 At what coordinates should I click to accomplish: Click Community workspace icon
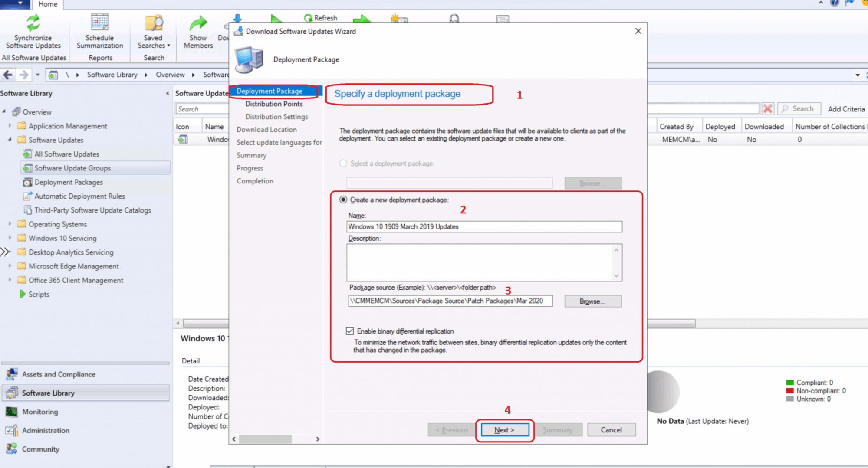[12, 449]
